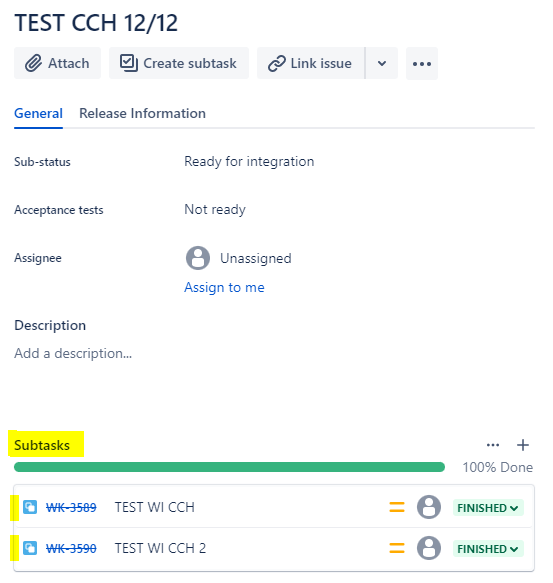Add a subtask with the plus icon
The width and height of the screenshot is (553, 583).
coord(523,445)
